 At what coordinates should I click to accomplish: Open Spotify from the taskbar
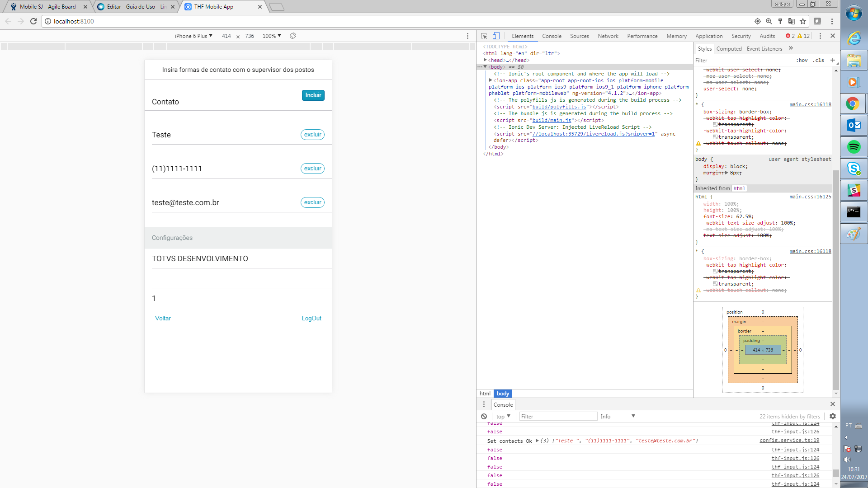click(x=854, y=147)
